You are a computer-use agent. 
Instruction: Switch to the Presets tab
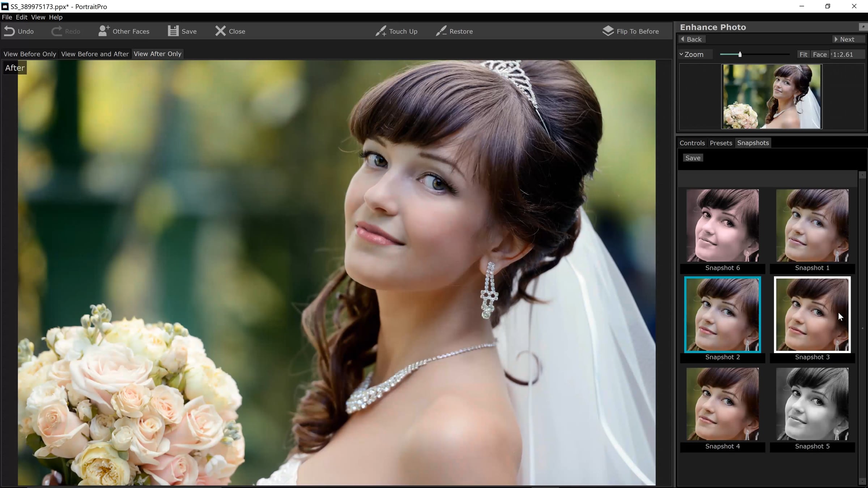720,143
